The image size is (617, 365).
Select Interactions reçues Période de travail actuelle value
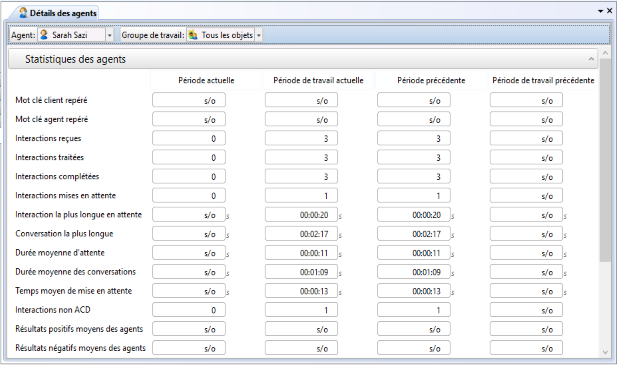301,138
